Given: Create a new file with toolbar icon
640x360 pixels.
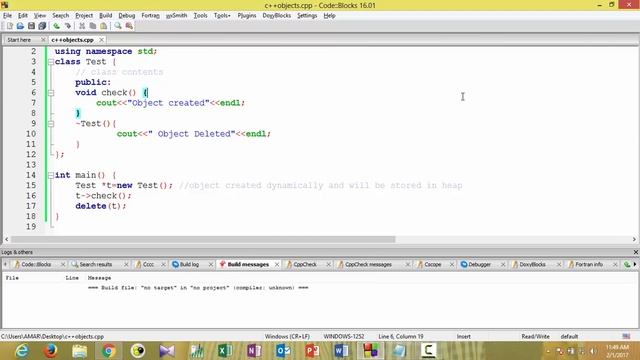Looking at the screenshot, I should point(10,26).
